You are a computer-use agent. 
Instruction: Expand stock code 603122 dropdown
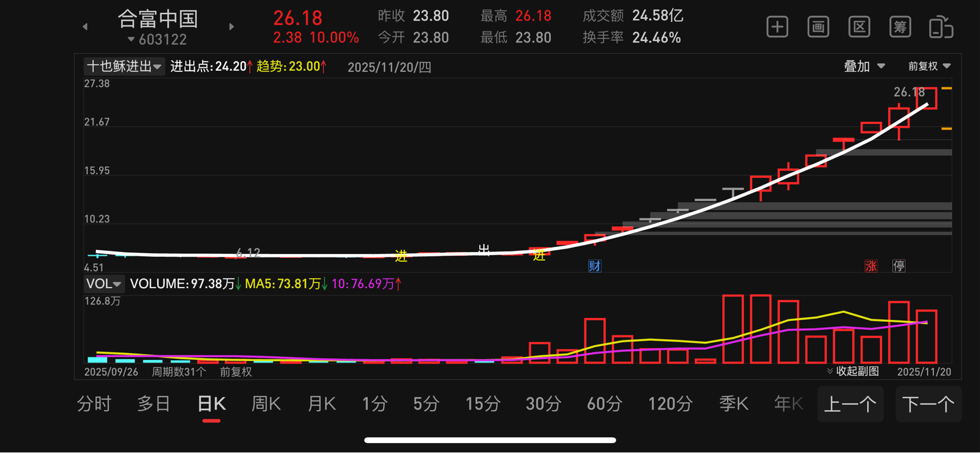[157, 39]
